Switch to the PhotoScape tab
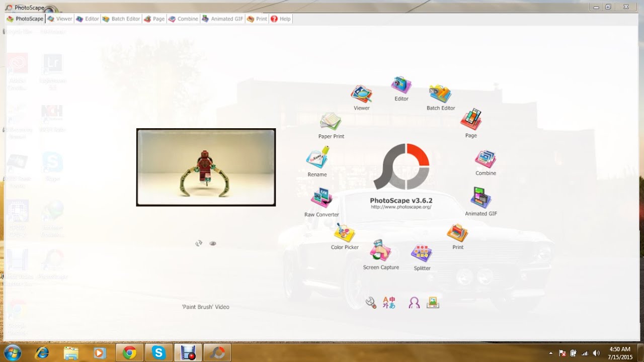644x362 pixels. (x=25, y=19)
